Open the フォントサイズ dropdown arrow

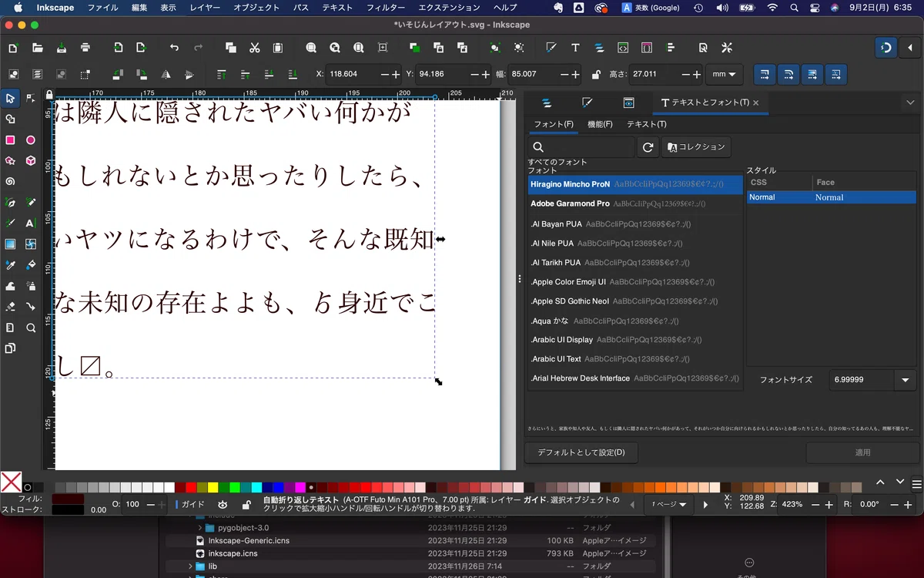[904, 379]
